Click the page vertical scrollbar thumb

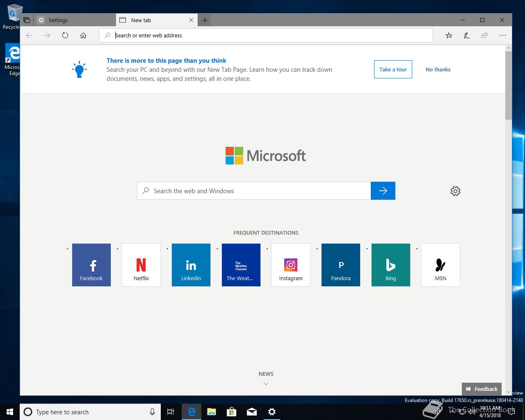509,86
